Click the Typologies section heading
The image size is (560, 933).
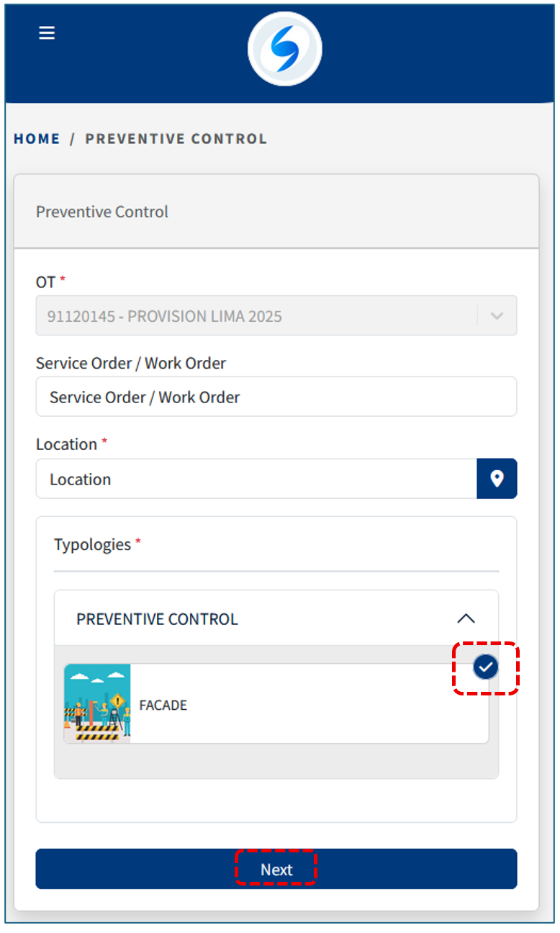(x=92, y=544)
